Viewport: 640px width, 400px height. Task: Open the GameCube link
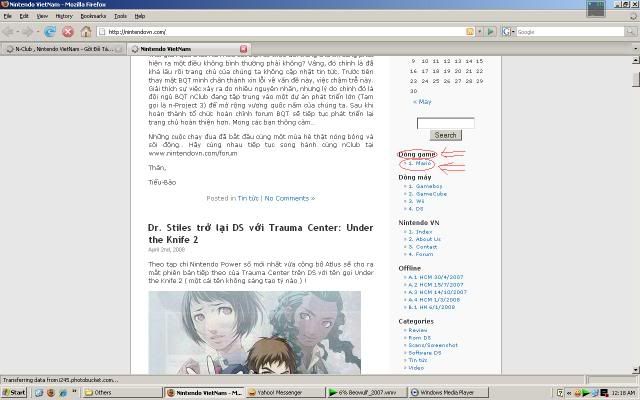click(x=427, y=194)
